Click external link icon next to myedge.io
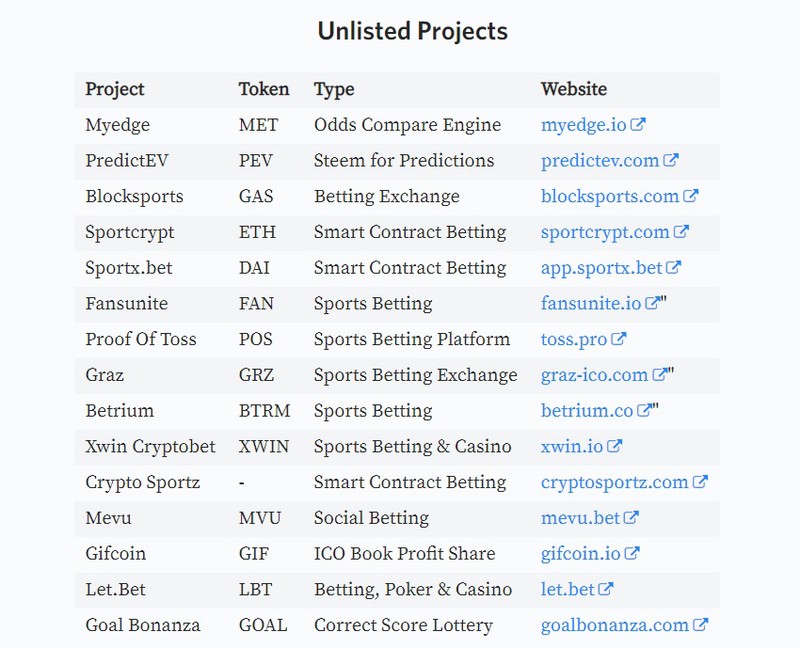Viewport: 800px width, 648px height. 638,124
